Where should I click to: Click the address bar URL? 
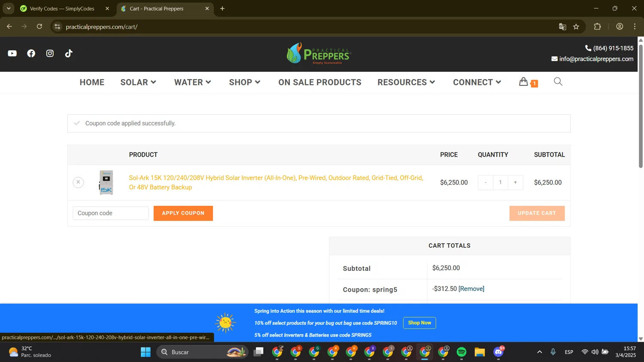[102, 27]
